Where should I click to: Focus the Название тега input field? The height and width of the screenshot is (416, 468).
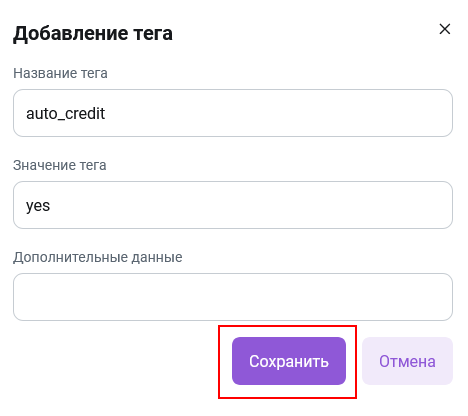pyautogui.click(x=233, y=113)
